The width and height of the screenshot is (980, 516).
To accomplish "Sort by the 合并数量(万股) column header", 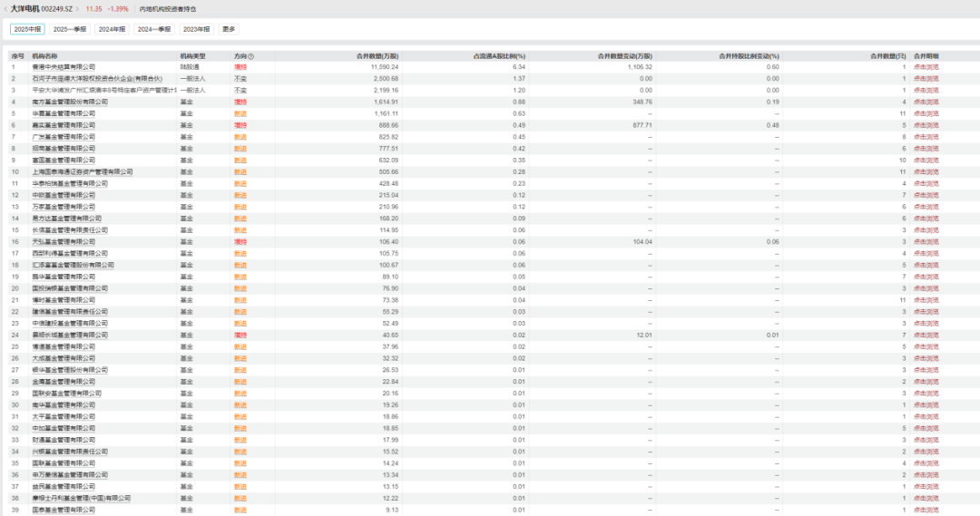I will click(377, 56).
